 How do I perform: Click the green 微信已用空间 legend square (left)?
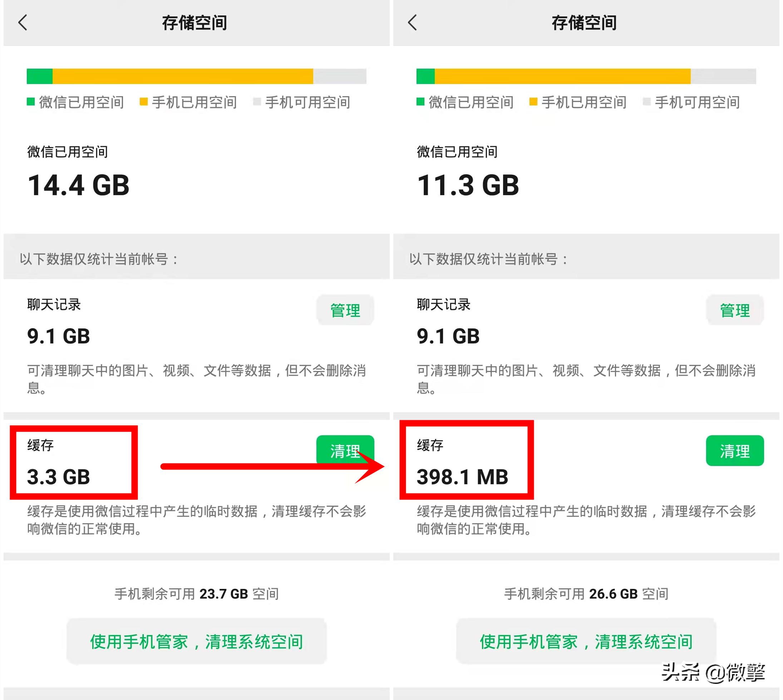pyautogui.click(x=30, y=102)
